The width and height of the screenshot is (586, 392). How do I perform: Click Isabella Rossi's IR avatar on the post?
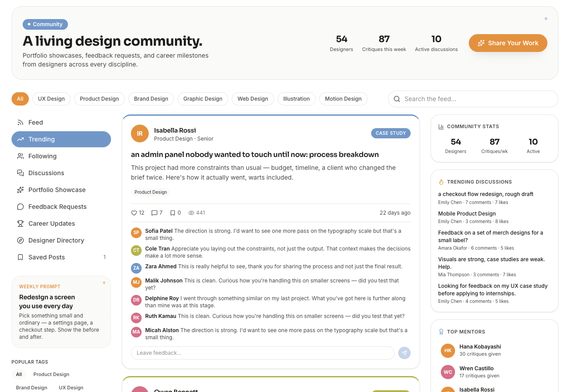coord(140,133)
